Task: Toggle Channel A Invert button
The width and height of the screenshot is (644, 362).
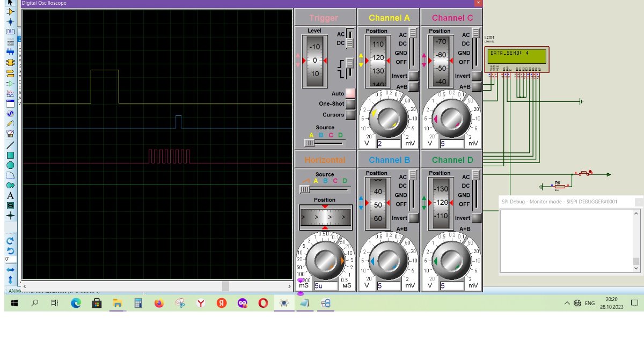Action: pos(413,76)
